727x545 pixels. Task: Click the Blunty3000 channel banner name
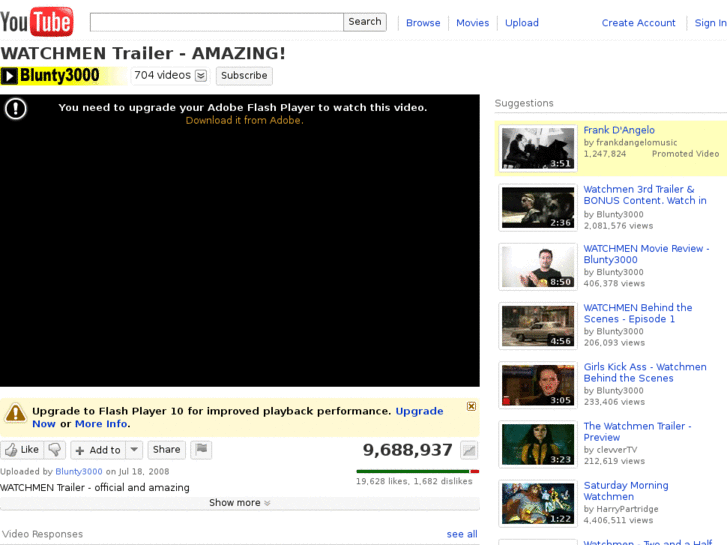coord(59,76)
